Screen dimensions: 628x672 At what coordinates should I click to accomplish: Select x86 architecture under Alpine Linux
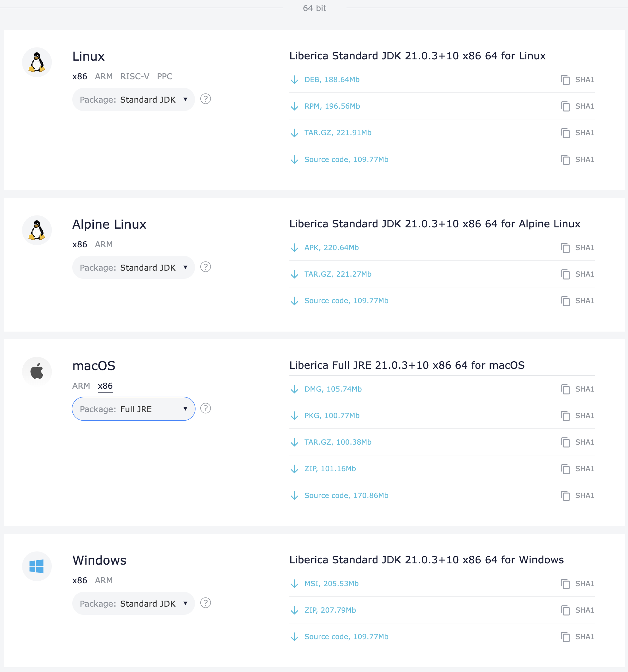pos(80,245)
